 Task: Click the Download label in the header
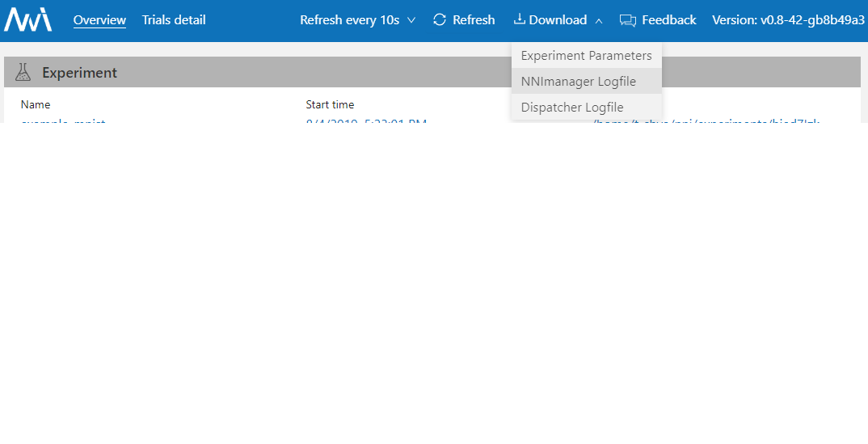click(x=558, y=19)
